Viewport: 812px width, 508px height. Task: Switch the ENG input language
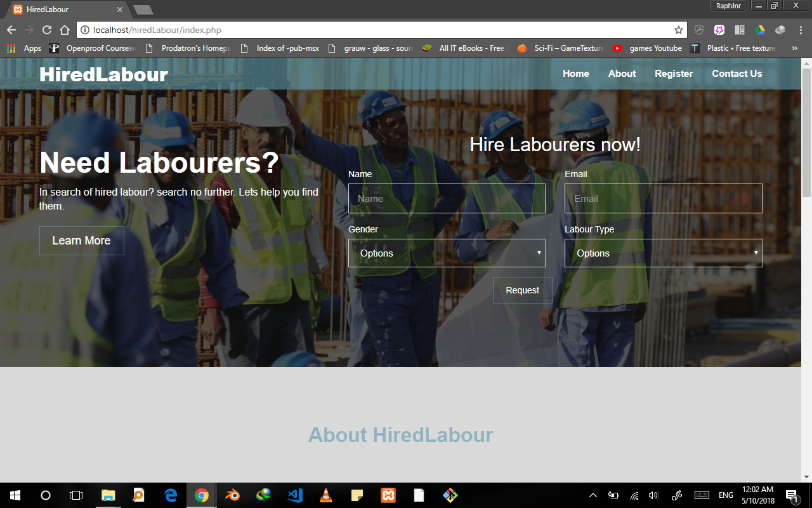[726, 495]
